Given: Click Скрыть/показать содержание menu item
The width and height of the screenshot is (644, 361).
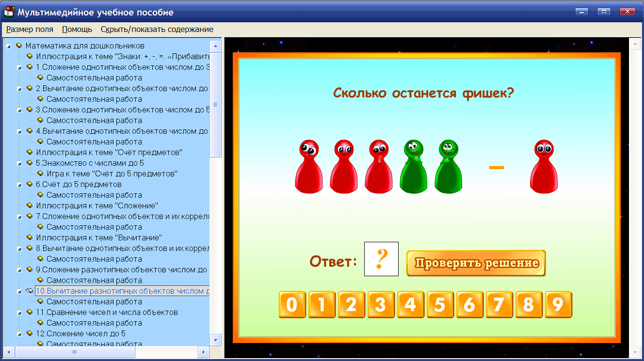Looking at the screenshot, I should pos(157,29).
